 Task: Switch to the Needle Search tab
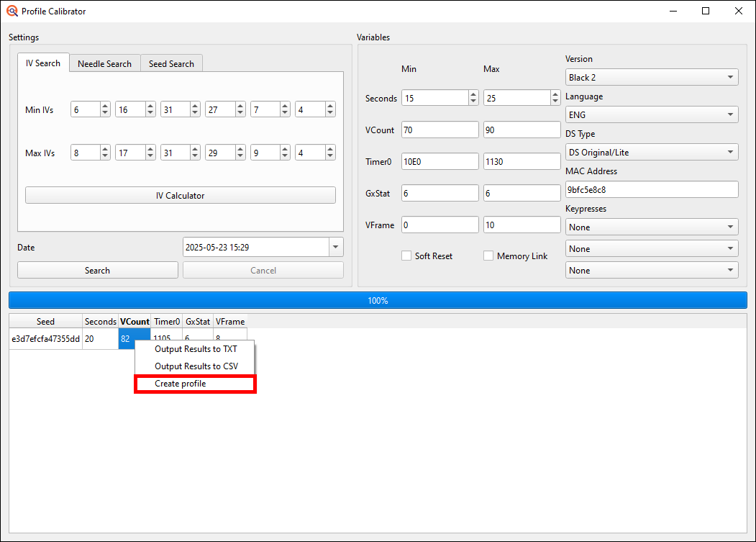(104, 64)
